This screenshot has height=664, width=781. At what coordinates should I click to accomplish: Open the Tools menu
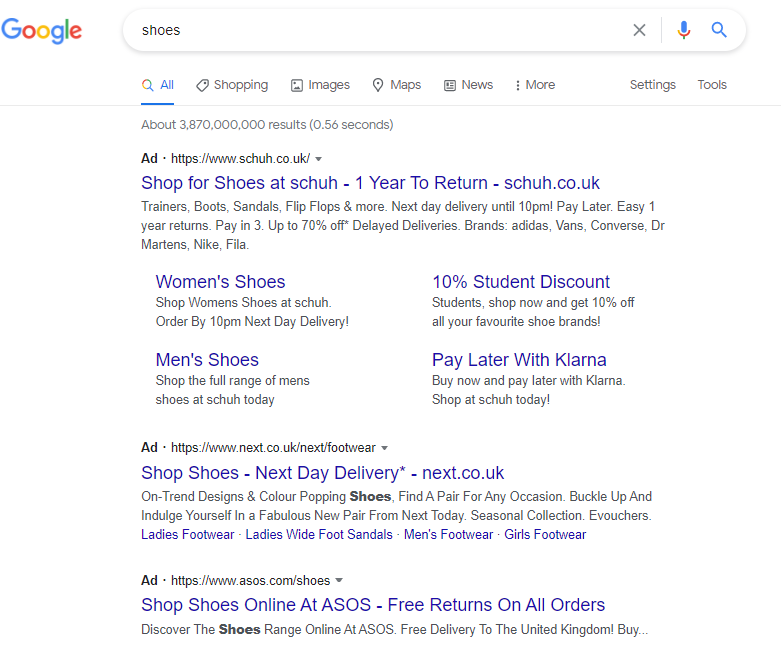pos(712,85)
